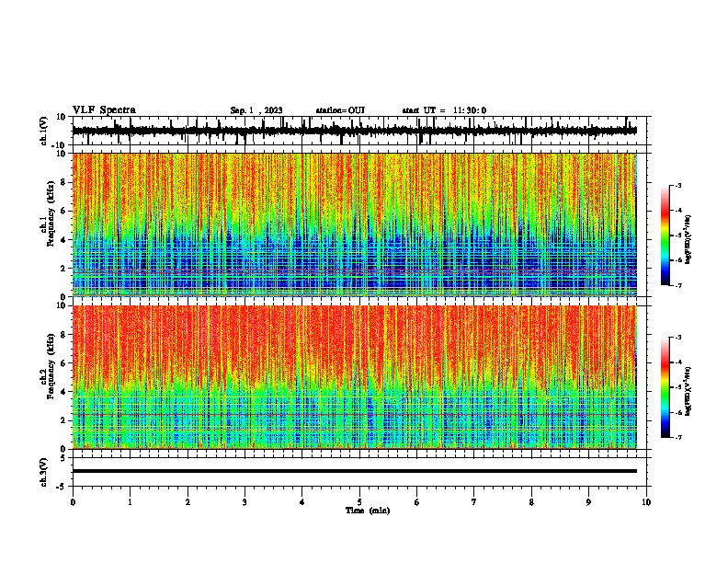
Task: Click time axis tick label '3'
Action: pos(245,502)
